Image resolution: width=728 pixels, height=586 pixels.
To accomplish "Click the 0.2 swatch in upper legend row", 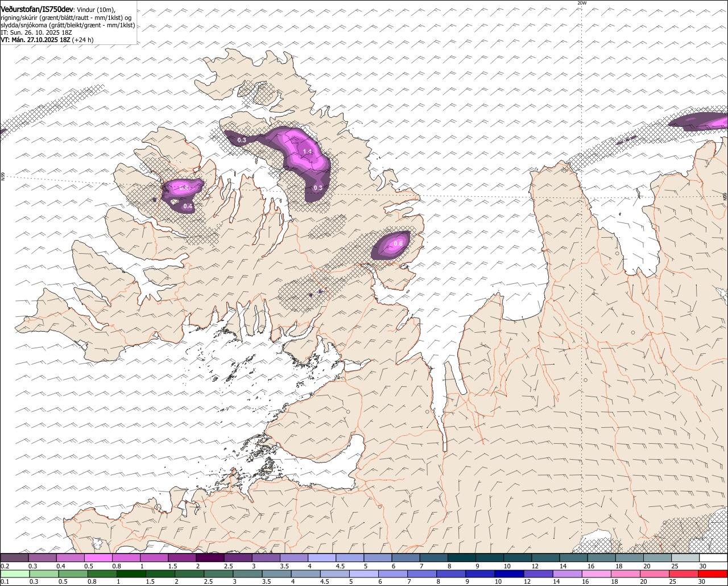I will click(x=14, y=558).
